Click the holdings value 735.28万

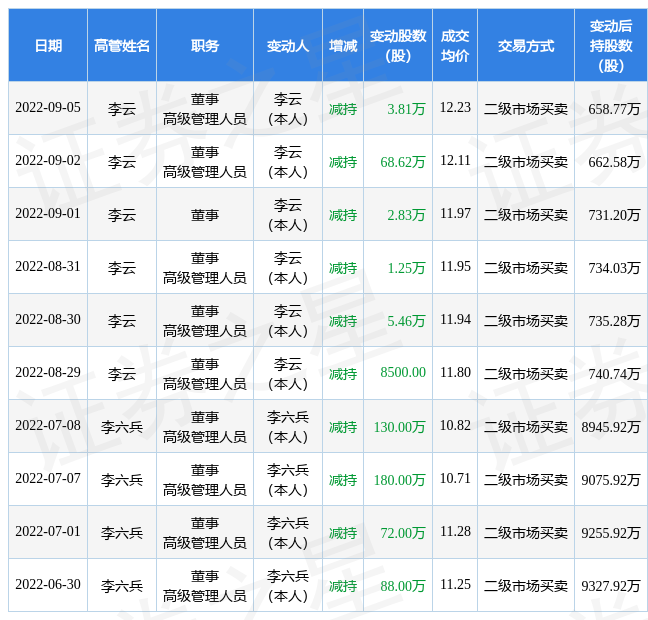point(614,321)
